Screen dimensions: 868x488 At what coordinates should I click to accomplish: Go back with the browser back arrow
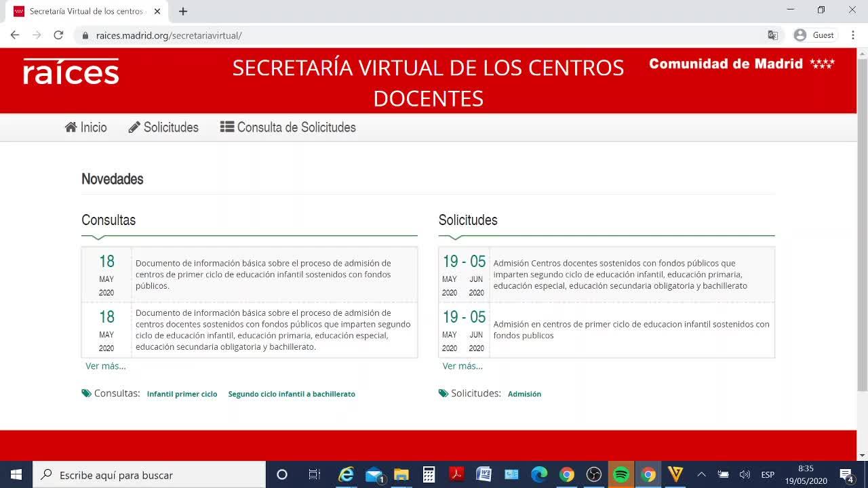coord(15,35)
